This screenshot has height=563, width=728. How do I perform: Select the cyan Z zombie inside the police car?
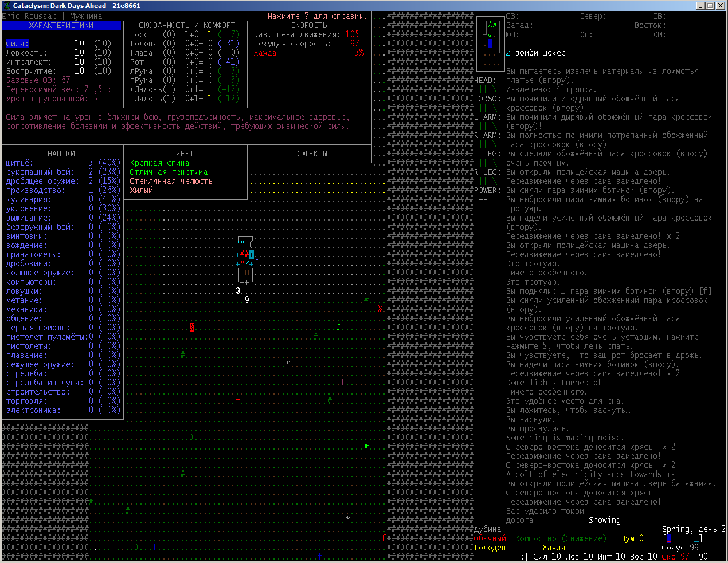pos(247,263)
